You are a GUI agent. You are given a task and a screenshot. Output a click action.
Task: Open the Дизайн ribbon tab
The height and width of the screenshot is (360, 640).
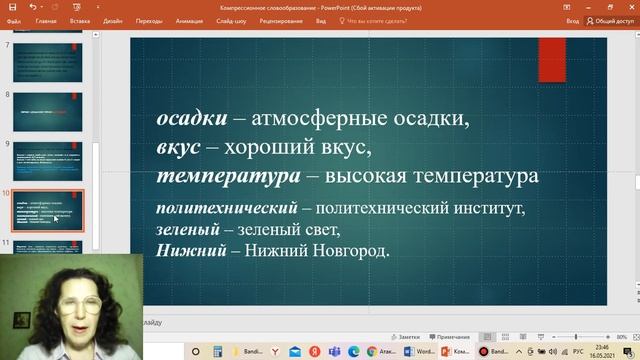[113, 21]
